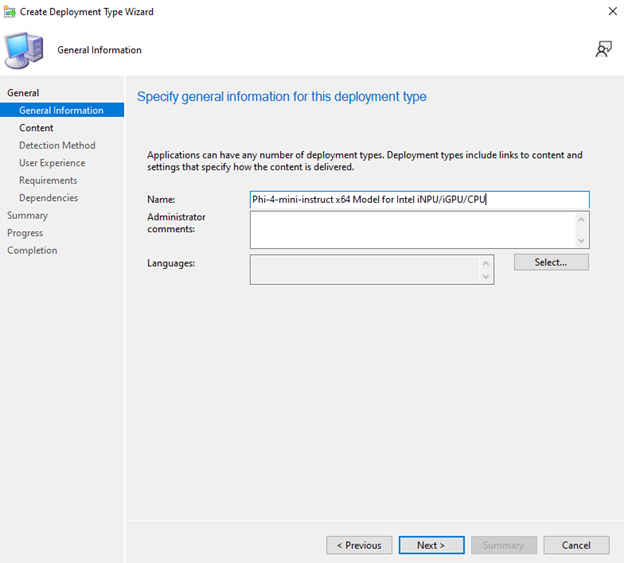Viewport: 624px width, 563px height.
Task: Close the Create Deployment Type Wizard
Action: 612,11
